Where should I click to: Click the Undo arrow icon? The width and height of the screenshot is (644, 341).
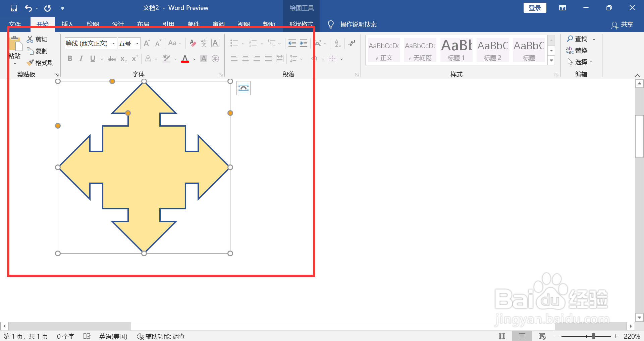29,8
